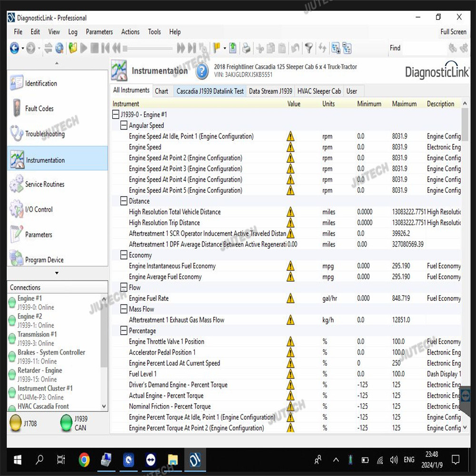Click the log playback seek slider

[148, 48]
